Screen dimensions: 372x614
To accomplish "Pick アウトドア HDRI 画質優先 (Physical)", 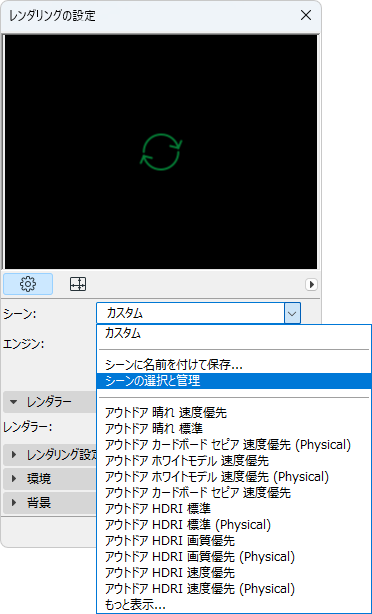I will pyautogui.click(x=234, y=557).
